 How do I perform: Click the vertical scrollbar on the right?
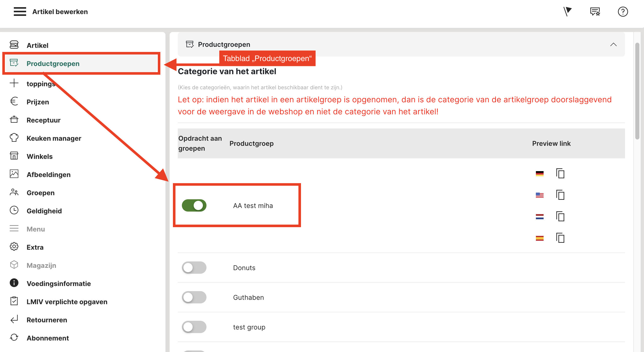coord(637,91)
